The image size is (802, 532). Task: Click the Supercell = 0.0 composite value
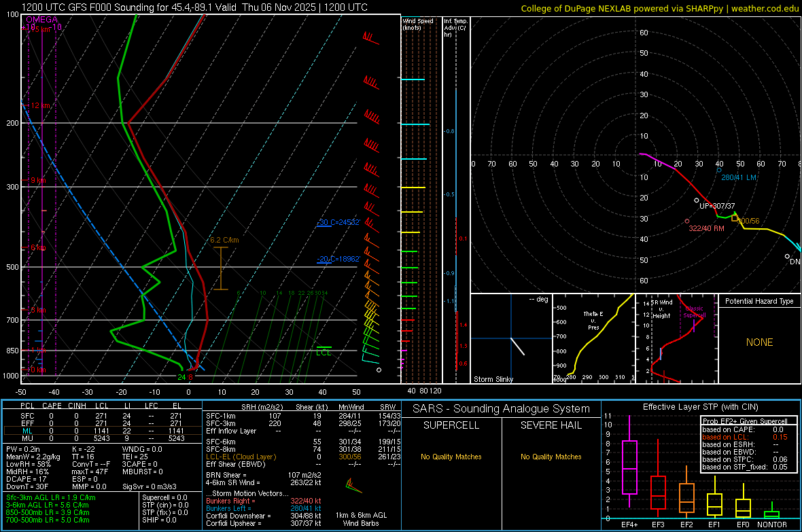(x=164, y=497)
